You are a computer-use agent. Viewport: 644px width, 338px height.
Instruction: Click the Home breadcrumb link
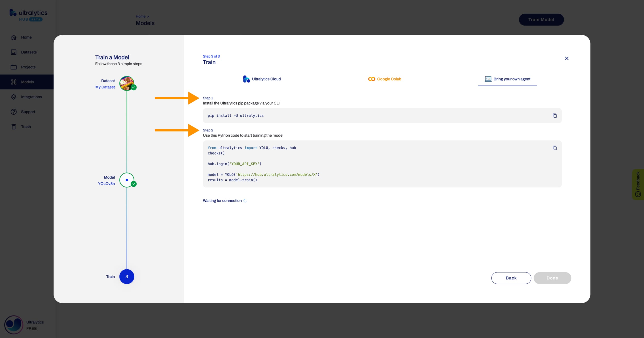[x=140, y=16]
